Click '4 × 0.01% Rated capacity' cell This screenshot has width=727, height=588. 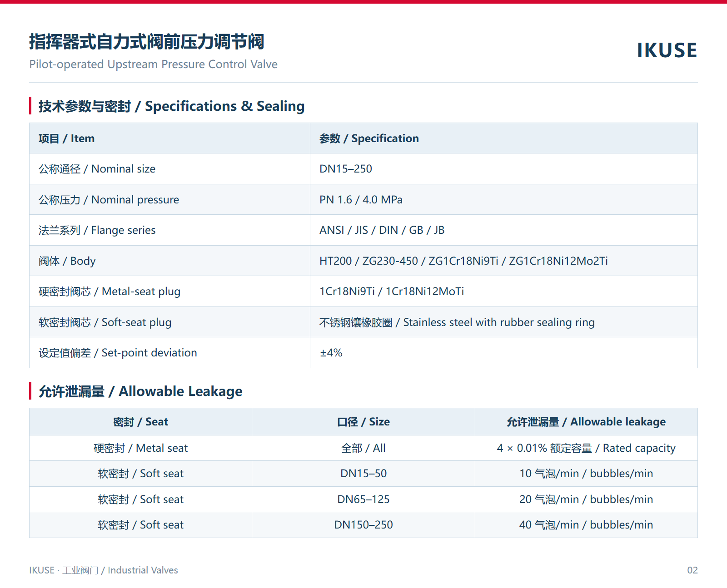click(x=586, y=448)
